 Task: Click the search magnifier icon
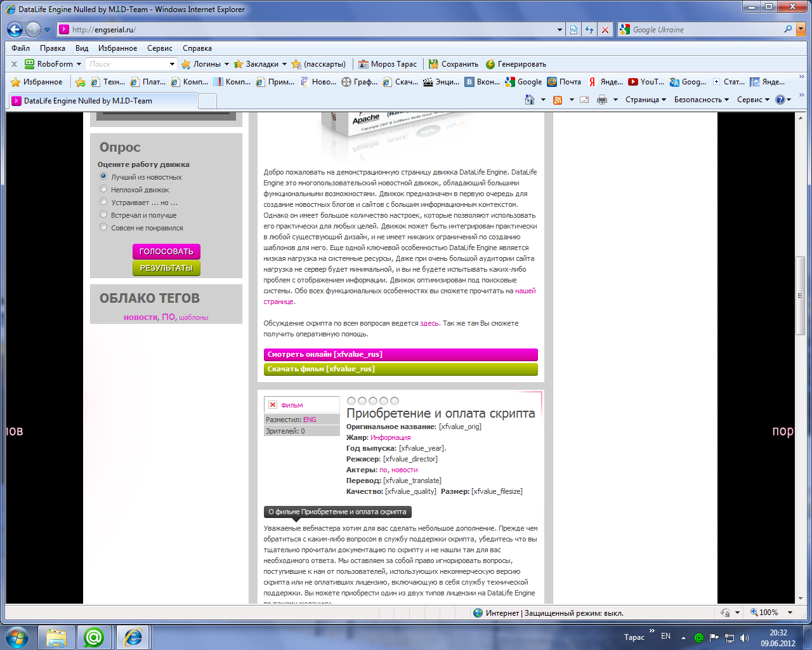point(788,29)
